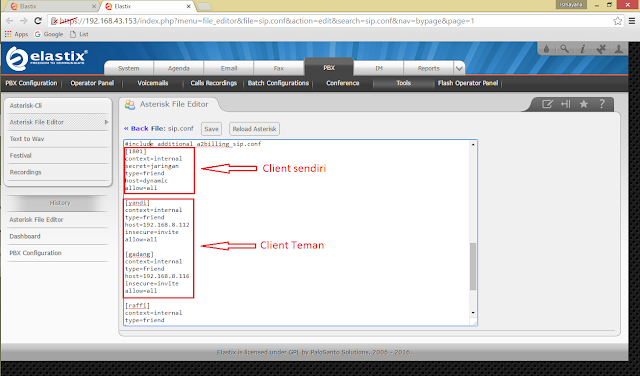Click the Back link

coord(136,129)
